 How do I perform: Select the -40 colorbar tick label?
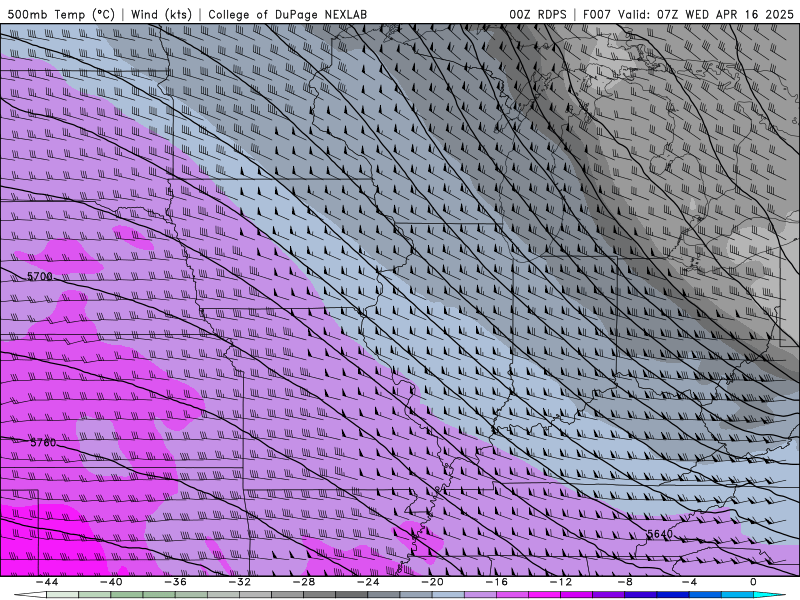click(x=111, y=582)
